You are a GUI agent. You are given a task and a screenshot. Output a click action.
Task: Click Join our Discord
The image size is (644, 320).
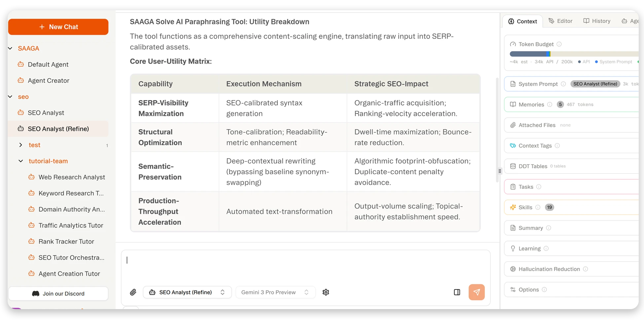pos(58,293)
